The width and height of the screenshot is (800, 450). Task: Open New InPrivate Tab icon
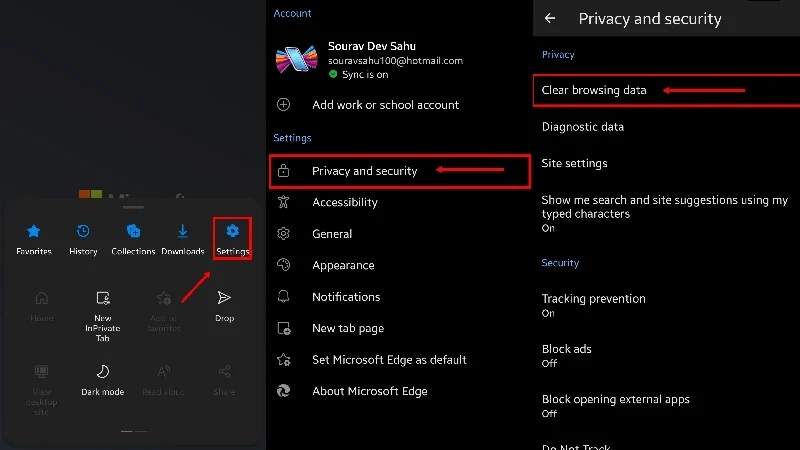coord(103,297)
